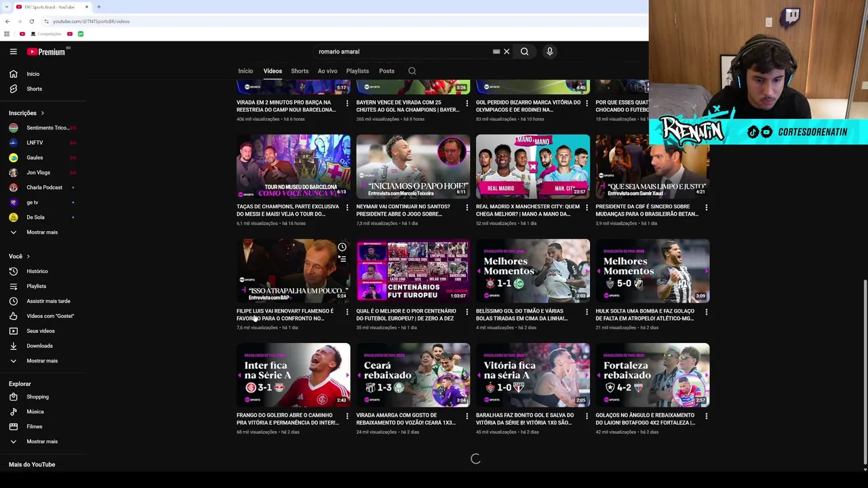This screenshot has height=488, width=868.
Task: Show more subscriptions with Mostrar mais
Action: (43, 232)
